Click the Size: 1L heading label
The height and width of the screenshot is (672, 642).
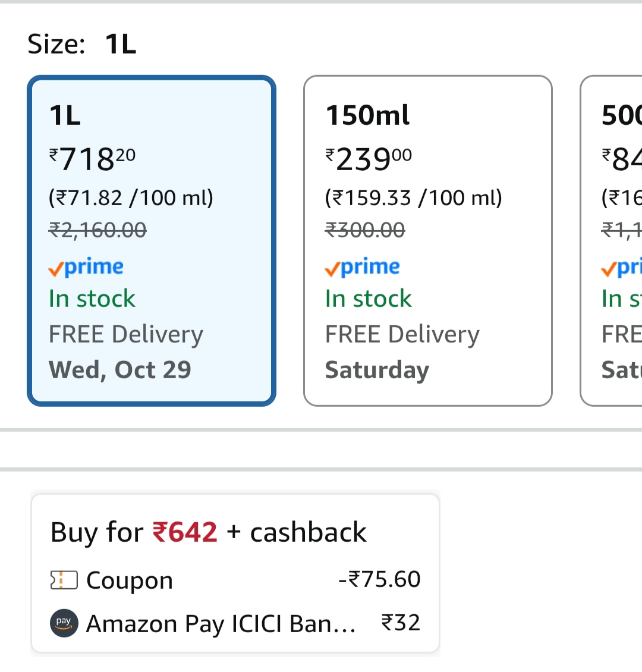(x=82, y=44)
